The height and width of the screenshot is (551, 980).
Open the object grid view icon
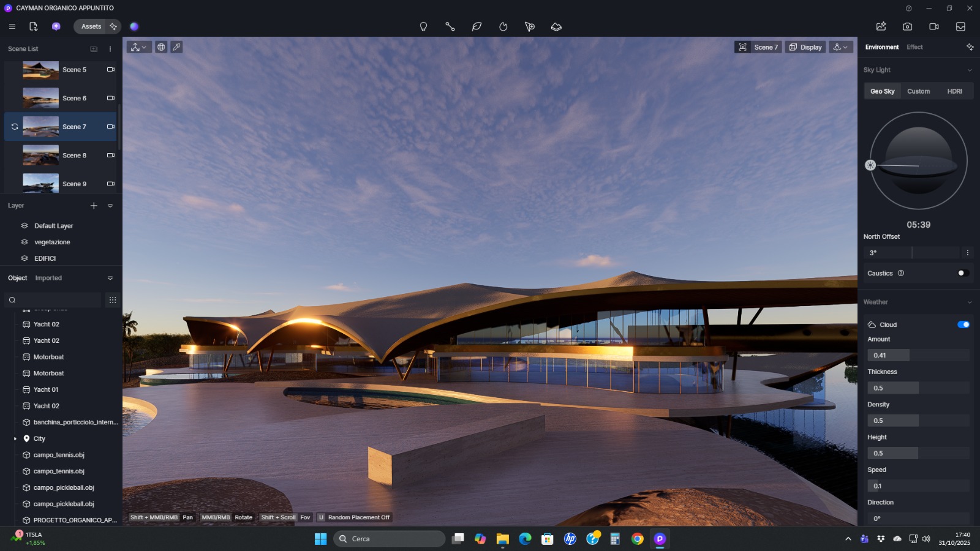click(112, 300)
